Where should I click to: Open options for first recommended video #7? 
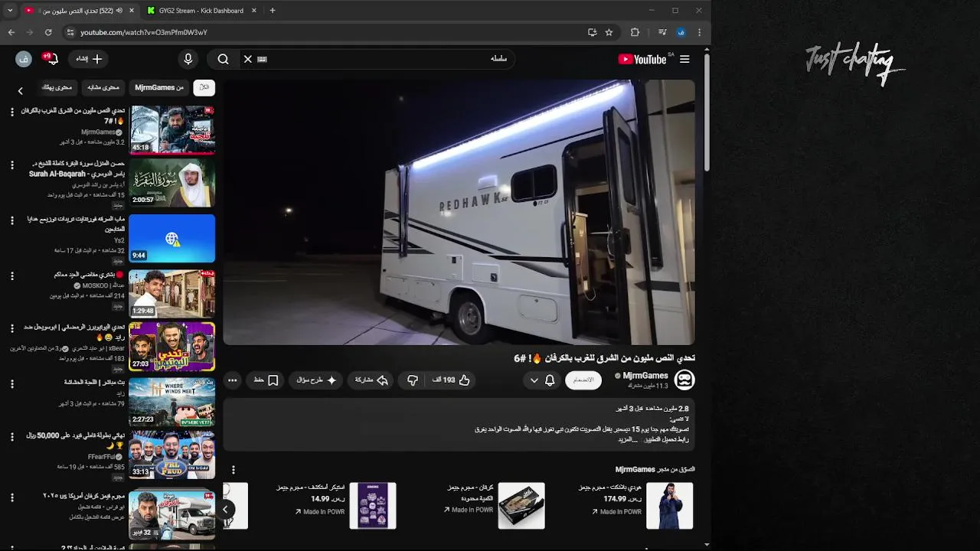(x=11, y=112)
